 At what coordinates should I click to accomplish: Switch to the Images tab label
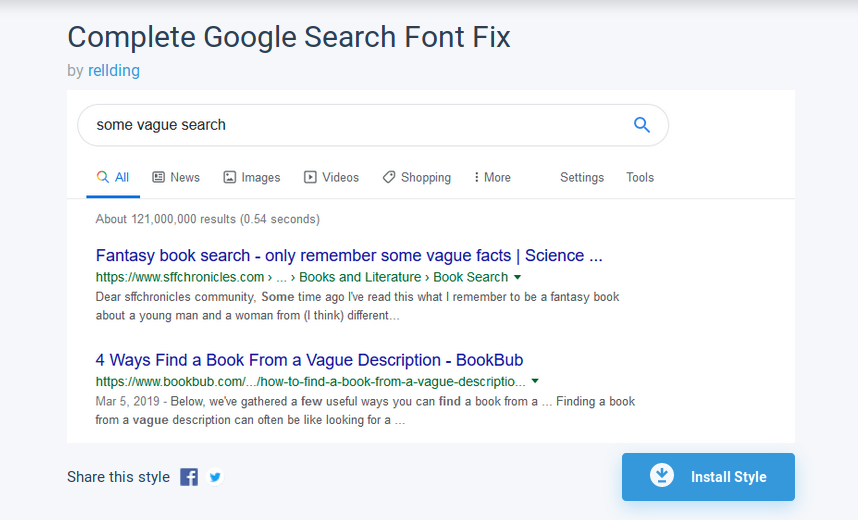point(260,177)
